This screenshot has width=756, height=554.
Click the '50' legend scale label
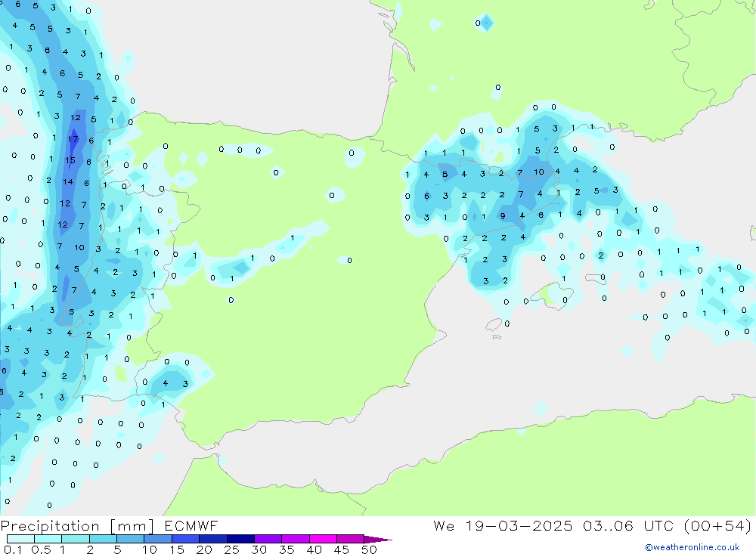[x=369, y=549]
